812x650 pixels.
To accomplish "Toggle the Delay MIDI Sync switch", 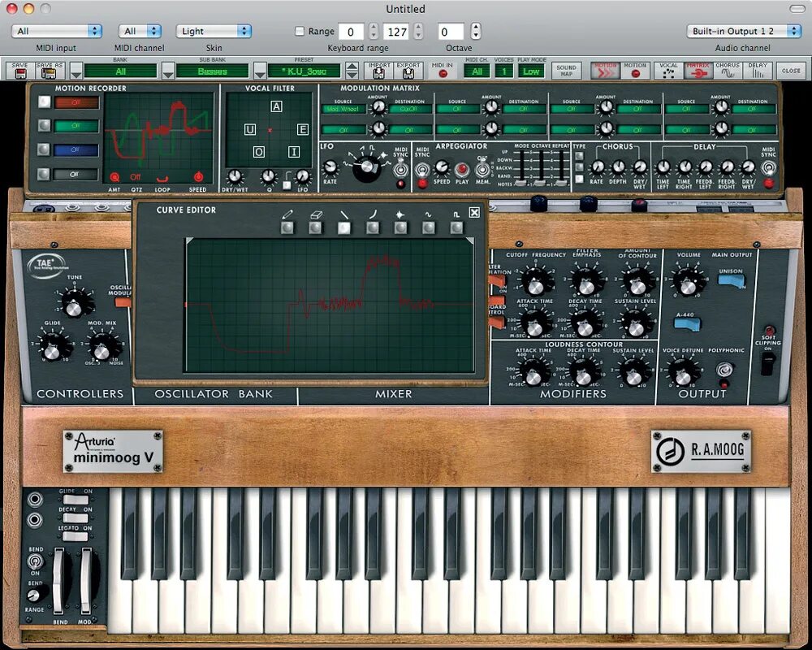I will click(x=768, y=168).
